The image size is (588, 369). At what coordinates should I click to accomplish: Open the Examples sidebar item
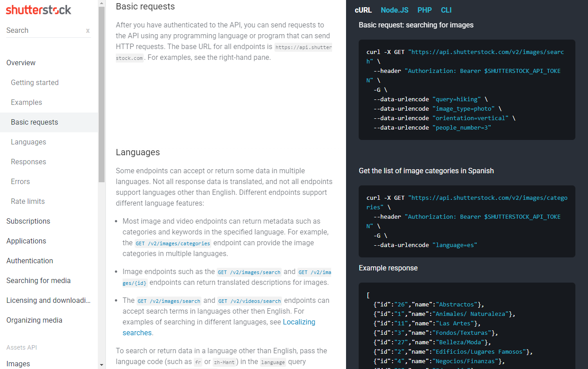click(x=27, y=102)
